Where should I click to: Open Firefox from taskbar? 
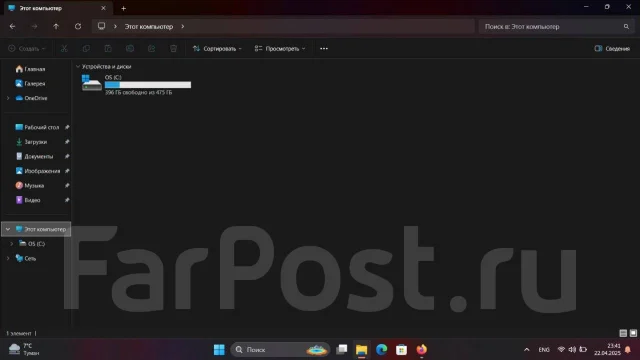(x=422, y=349)
